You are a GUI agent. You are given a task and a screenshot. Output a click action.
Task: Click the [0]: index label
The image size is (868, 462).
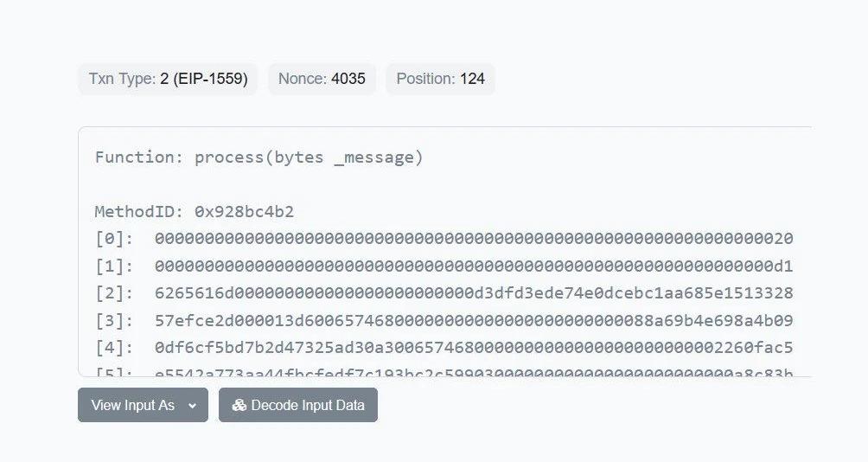click(x=114, y=239)
